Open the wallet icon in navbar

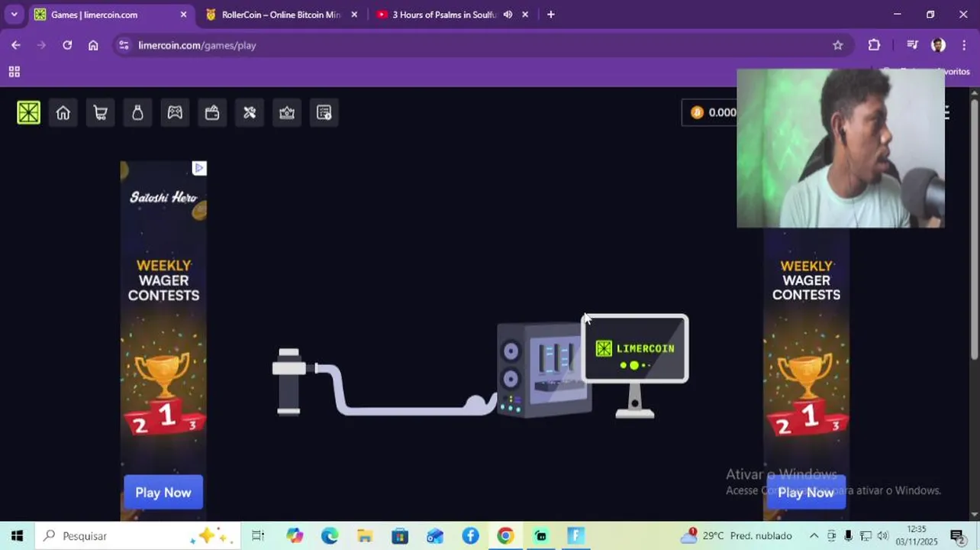212,113
